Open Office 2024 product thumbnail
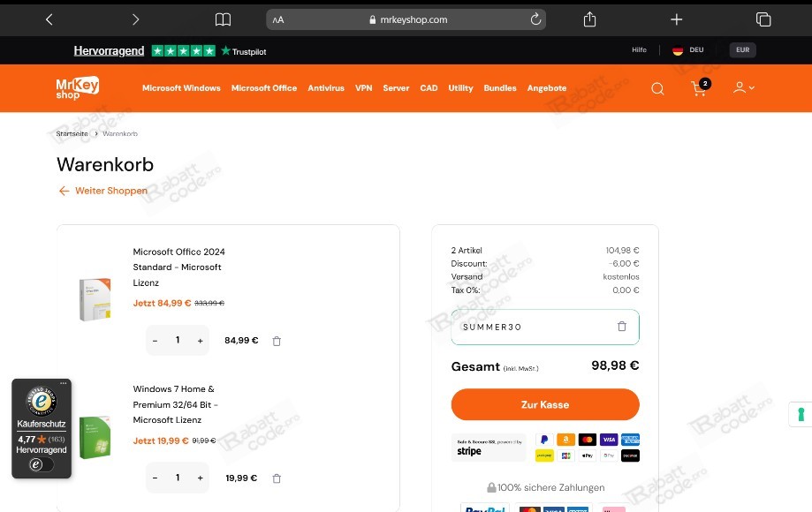 pyautogui.click(x=95, y=299)
